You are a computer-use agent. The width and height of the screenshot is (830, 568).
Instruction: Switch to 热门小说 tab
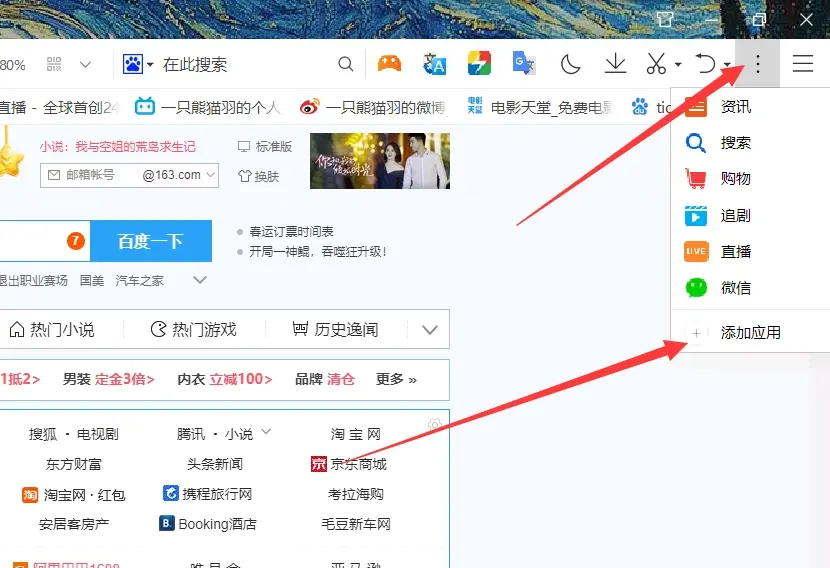coord(52,329)
